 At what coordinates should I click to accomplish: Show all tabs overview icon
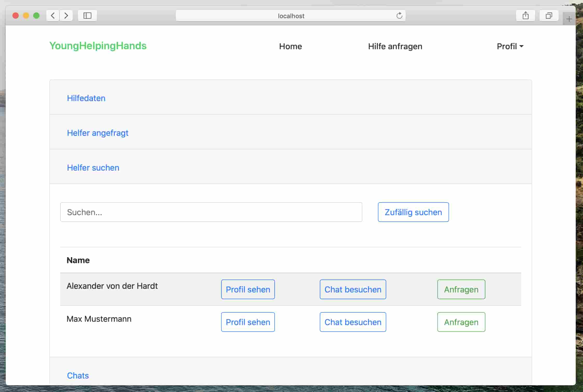click(548, 16)
